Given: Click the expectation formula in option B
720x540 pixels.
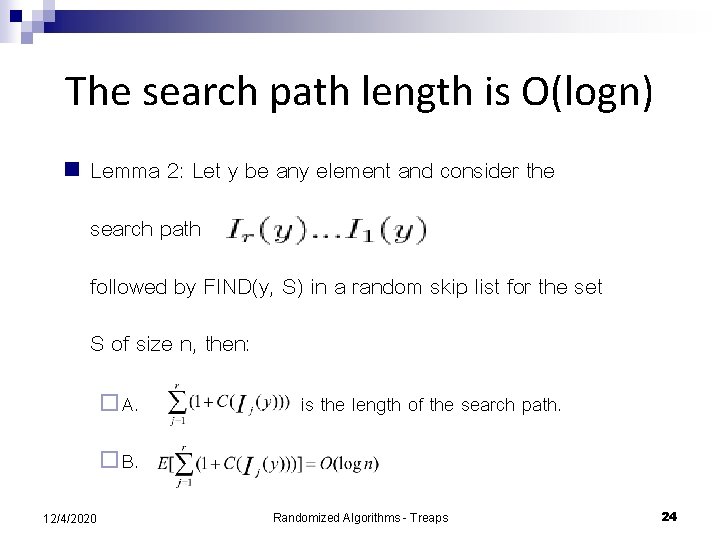Looking at the screenshot, I should (x=268, y=466).
